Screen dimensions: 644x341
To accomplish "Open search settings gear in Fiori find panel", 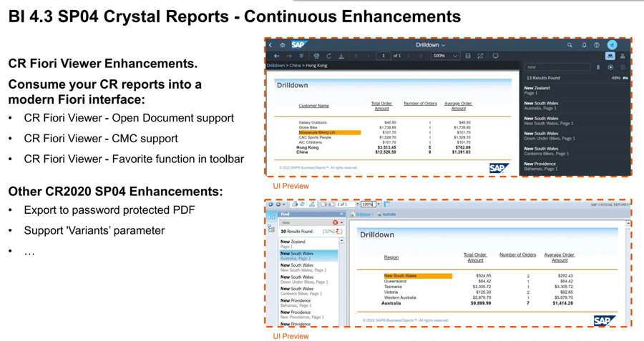I will point(623,67).
